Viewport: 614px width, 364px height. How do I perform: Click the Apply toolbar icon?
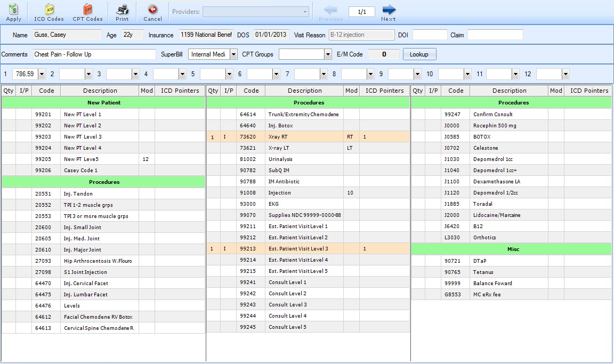(13, 9)
